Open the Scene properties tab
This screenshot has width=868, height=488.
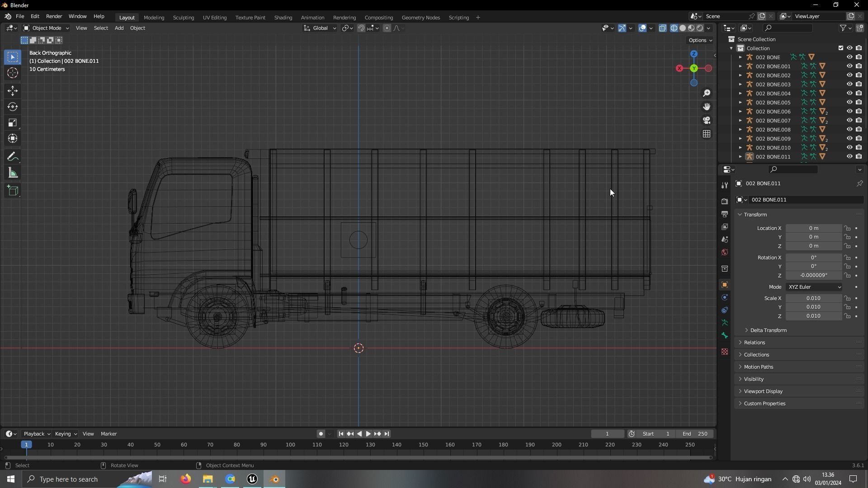(x=725, y=239)
